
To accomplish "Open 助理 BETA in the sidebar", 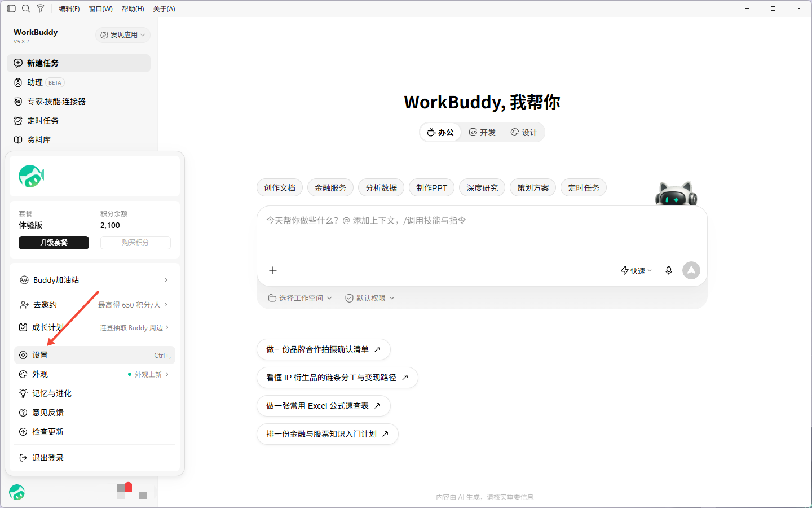I will coord(78,82).
